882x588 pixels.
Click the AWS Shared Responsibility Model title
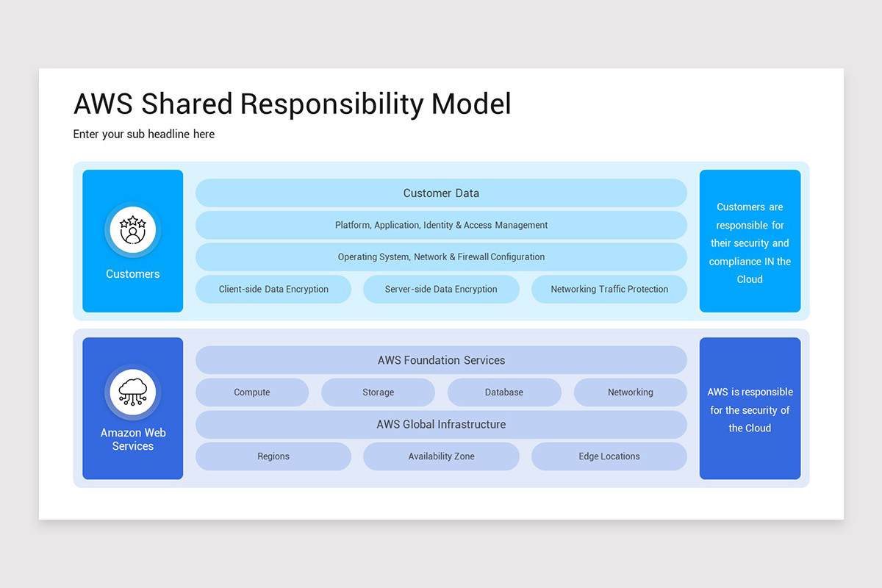[292, 104]
